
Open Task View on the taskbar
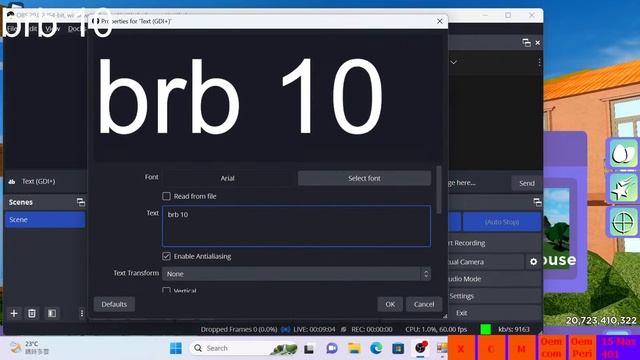309,349
